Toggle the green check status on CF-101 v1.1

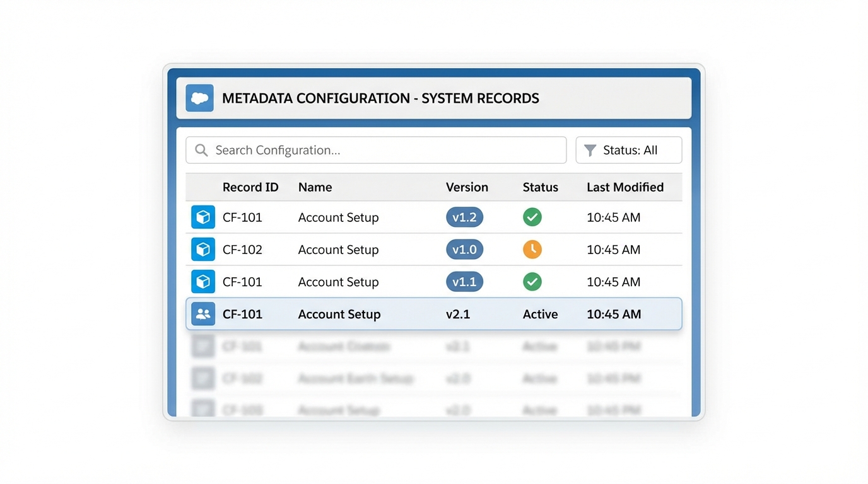click(x=532, y=282)
